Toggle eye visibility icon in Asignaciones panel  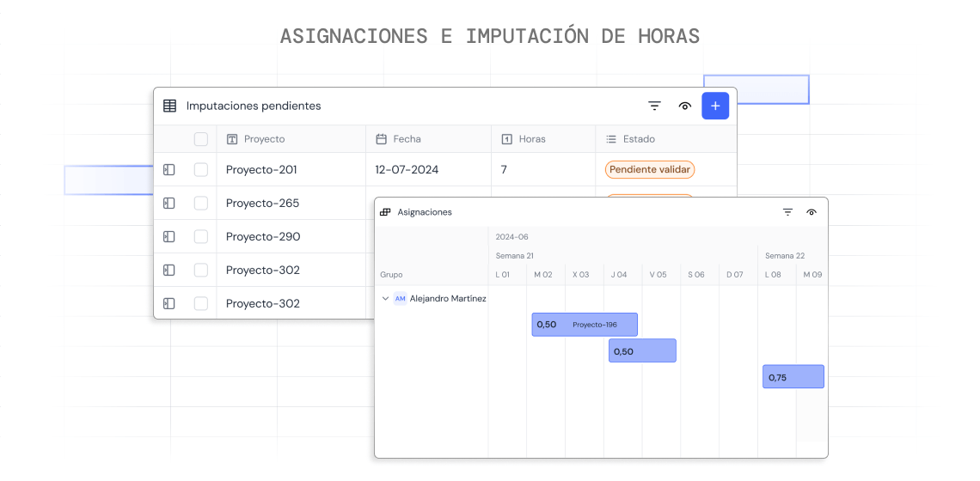[x=812, y=212]
